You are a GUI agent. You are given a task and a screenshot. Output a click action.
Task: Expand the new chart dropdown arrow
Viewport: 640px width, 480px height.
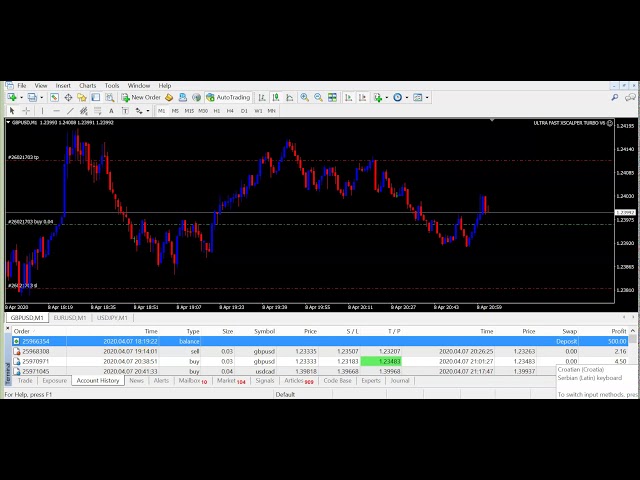pos(23,98)
